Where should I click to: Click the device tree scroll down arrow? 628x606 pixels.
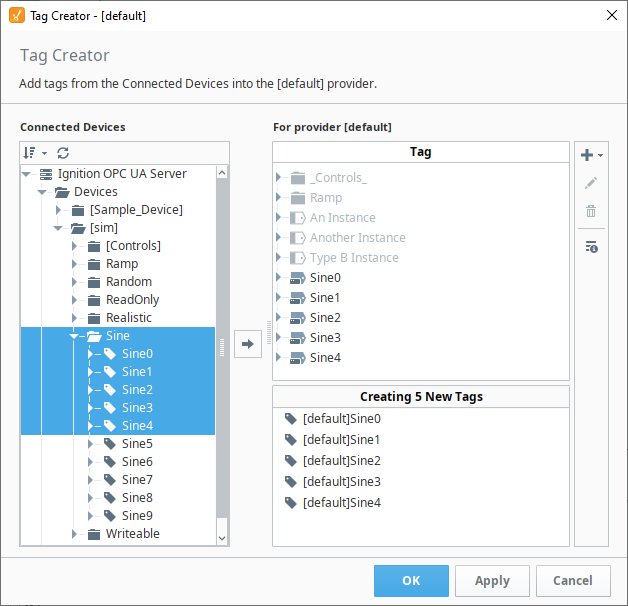tap(222, 538)
